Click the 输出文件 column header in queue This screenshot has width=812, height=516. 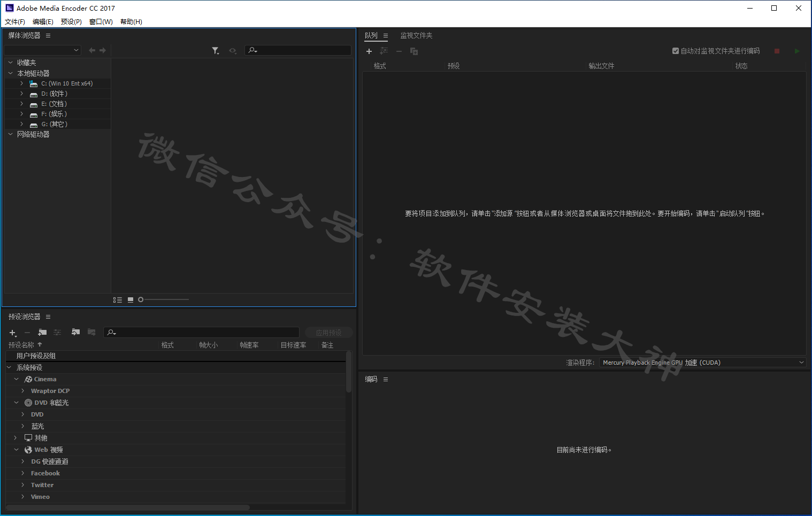point(601,66)
